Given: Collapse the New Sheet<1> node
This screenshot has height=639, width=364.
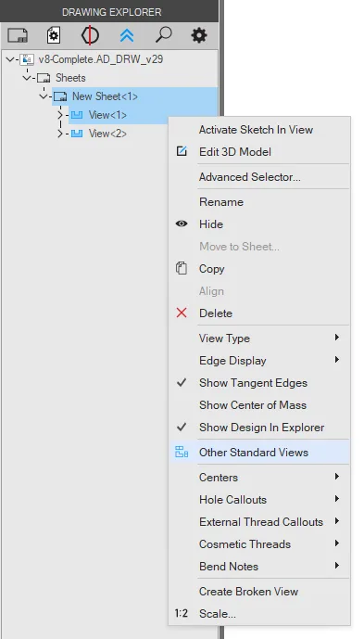Looking at the screenshot, I should [44, 96].
